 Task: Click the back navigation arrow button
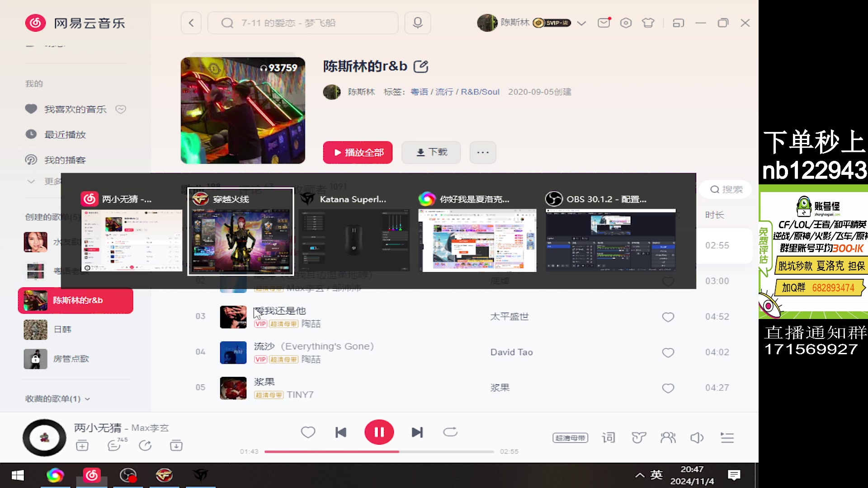click(x=191, y=23)
